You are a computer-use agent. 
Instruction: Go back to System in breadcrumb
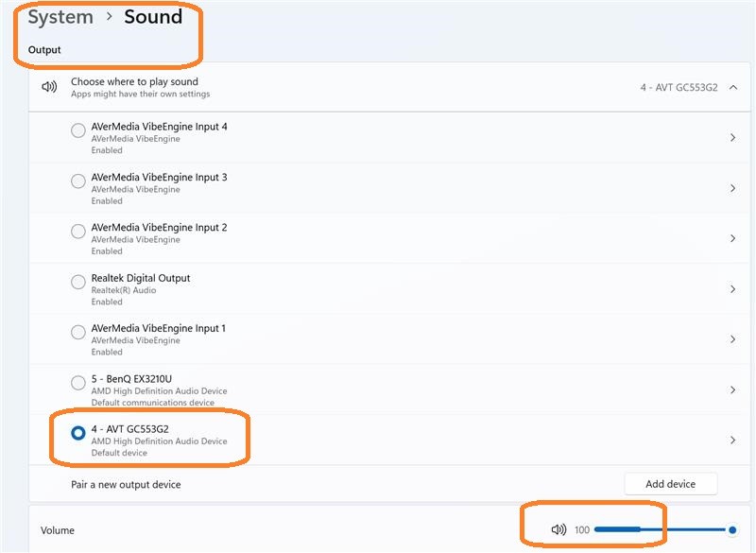click(60, 17)
